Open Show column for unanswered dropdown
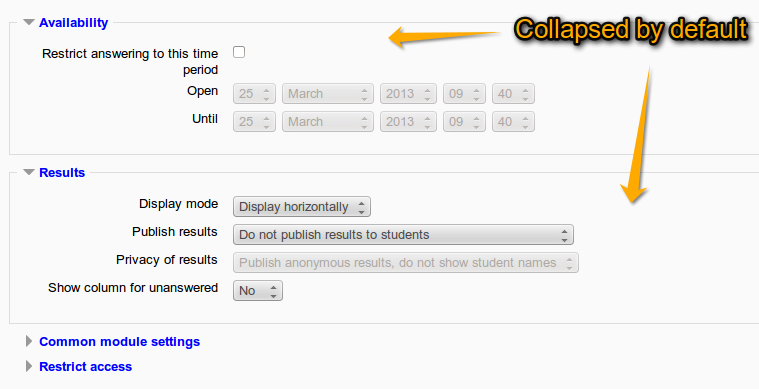Image resolution: width=759 pixels, height=389 pixels. point(258,291)
